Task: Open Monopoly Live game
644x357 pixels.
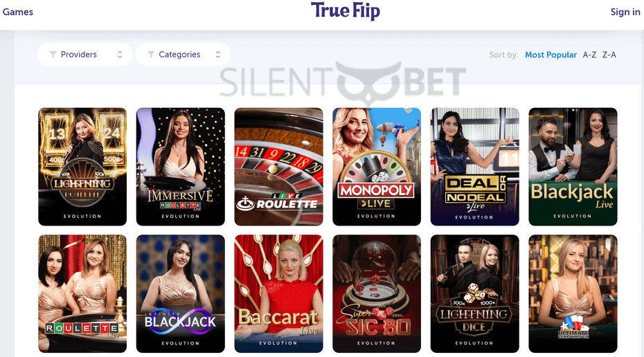Action: click(377, 167)
